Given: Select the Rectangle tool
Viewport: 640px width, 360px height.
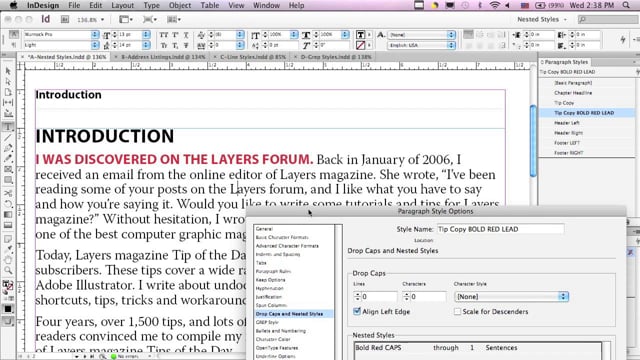Looking at the screenshot, I should pos(8,180).
